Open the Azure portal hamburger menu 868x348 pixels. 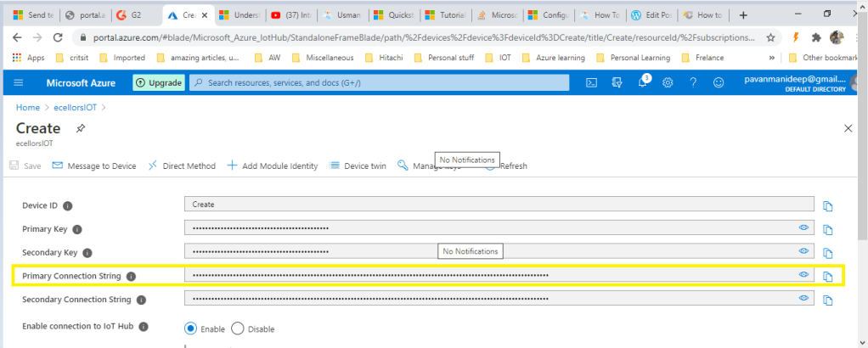tap(19, 82)
